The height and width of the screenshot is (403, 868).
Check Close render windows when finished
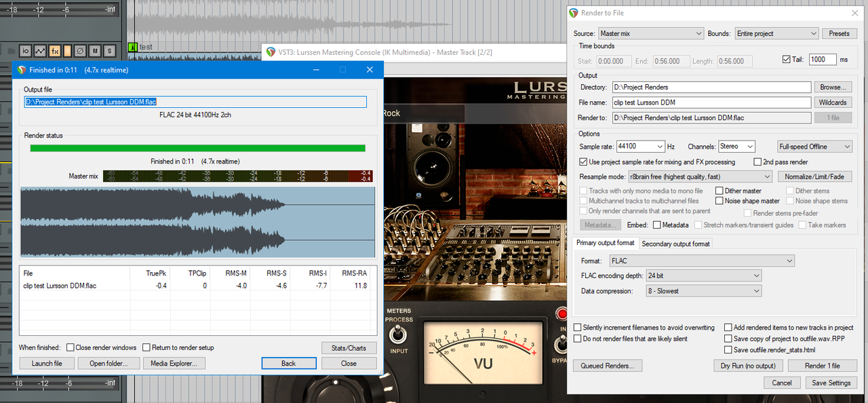pyautogui.click(x=70, y=347)
